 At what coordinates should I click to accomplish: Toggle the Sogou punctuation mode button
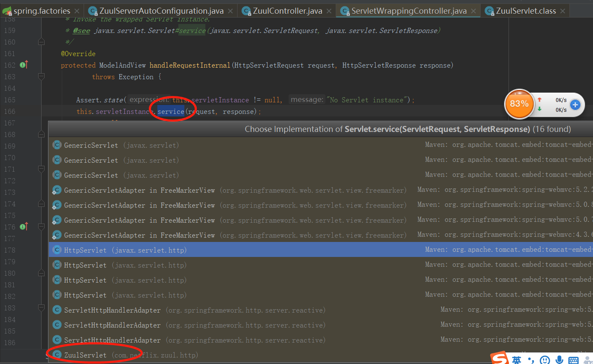(x=531, y=360)
